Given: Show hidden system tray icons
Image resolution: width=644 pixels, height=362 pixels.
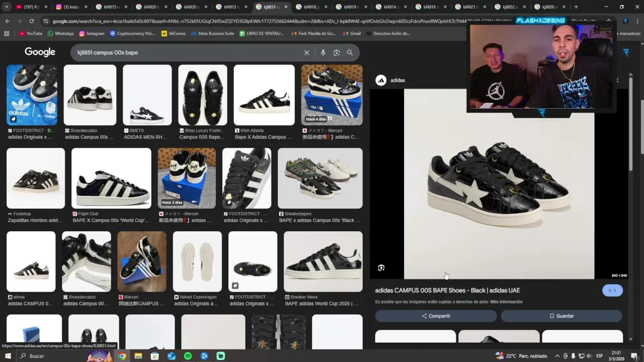Looking at the screenshot, I should coord(557,356).
